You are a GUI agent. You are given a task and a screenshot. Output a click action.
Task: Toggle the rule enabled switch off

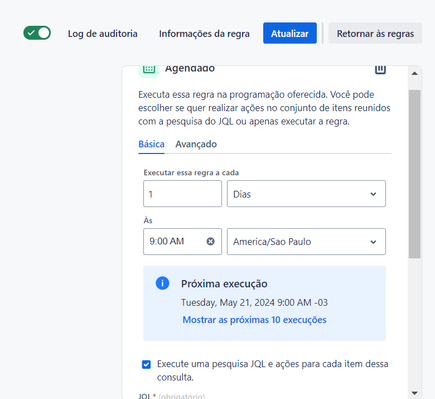[37, 33]
